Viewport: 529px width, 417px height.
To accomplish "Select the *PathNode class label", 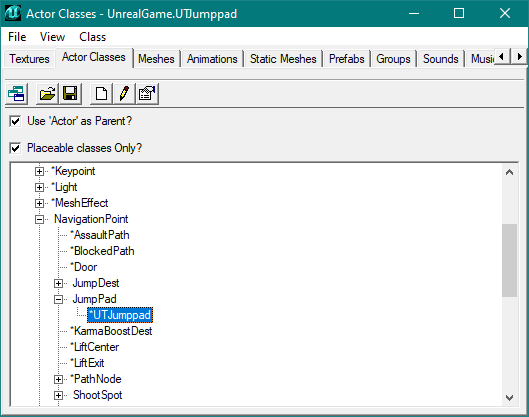I will (x=96, y=379).
